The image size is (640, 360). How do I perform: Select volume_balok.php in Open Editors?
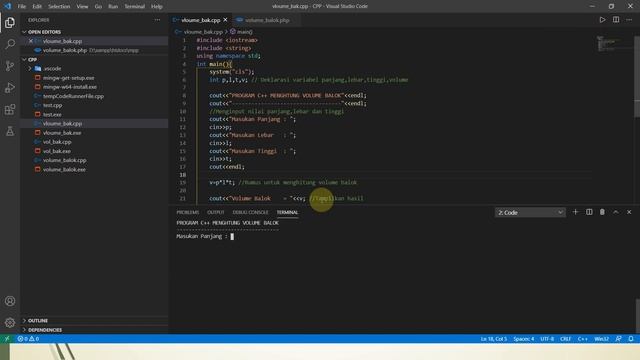tap(65, 50)
